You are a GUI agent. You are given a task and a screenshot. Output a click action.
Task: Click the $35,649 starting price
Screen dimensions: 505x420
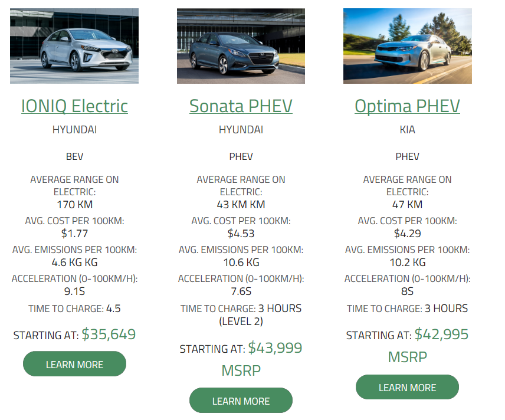tap(109, 334)
